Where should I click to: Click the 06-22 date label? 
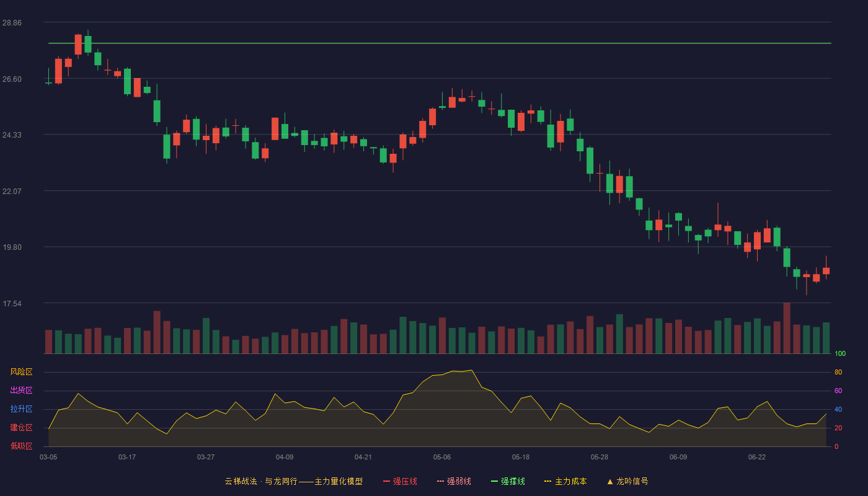[x=757, y=457]
